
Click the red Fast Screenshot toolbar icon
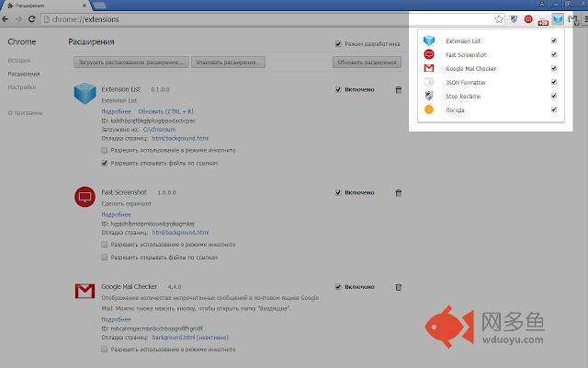pos(528,19)
